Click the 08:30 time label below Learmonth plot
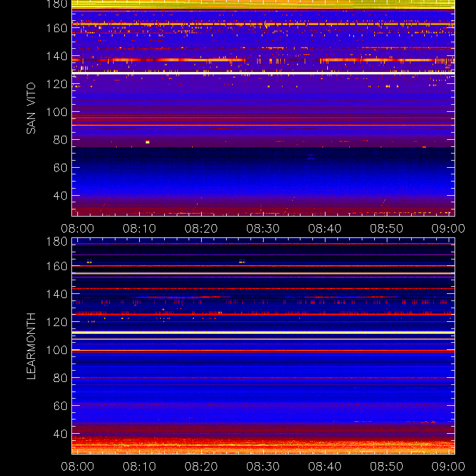 coord(263,466)
